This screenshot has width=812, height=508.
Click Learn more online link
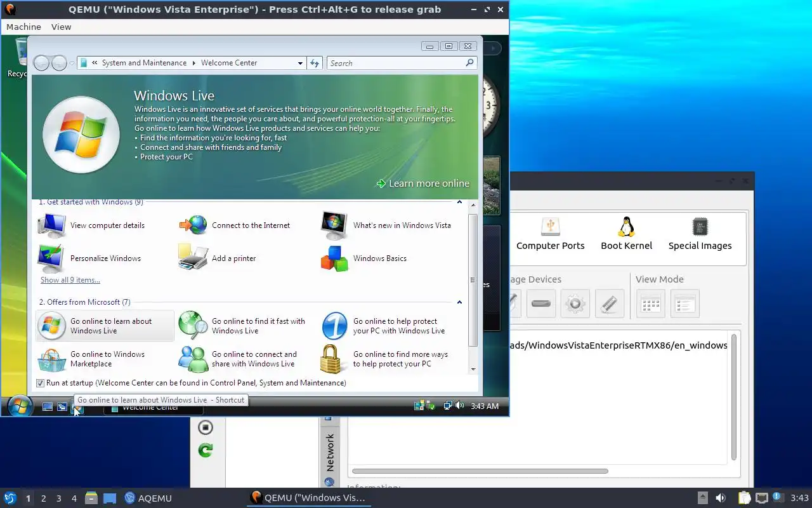(422, 184)
